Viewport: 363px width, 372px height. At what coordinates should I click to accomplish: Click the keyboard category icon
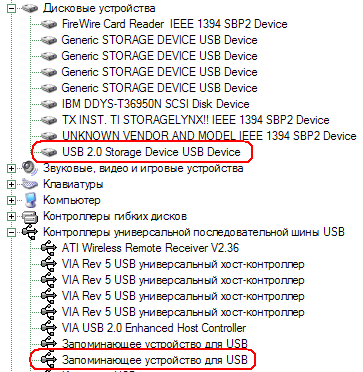(x=30, y=184)
